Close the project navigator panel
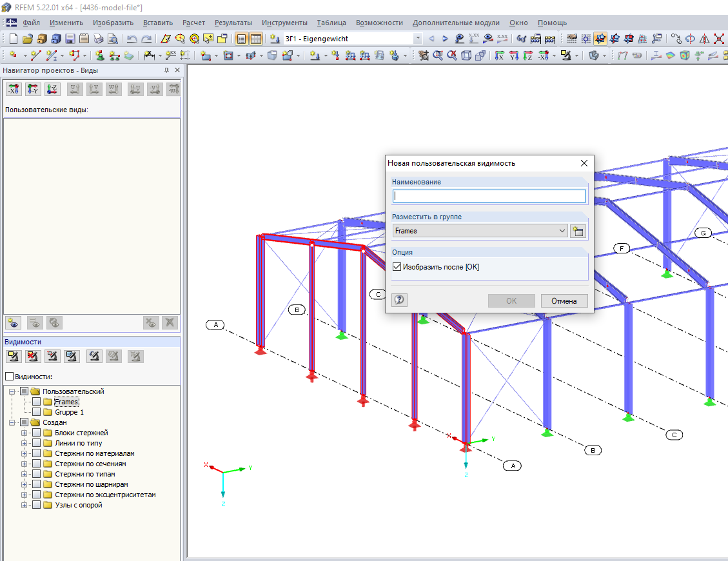This screenshot has height=561, width=728. pyautogui.click(x=177, y=70)
